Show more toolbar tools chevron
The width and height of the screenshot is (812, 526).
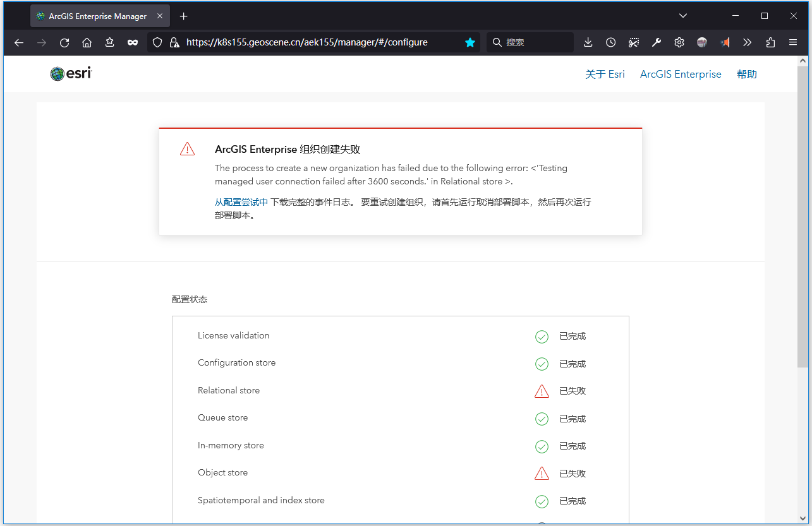pos(748,42)
